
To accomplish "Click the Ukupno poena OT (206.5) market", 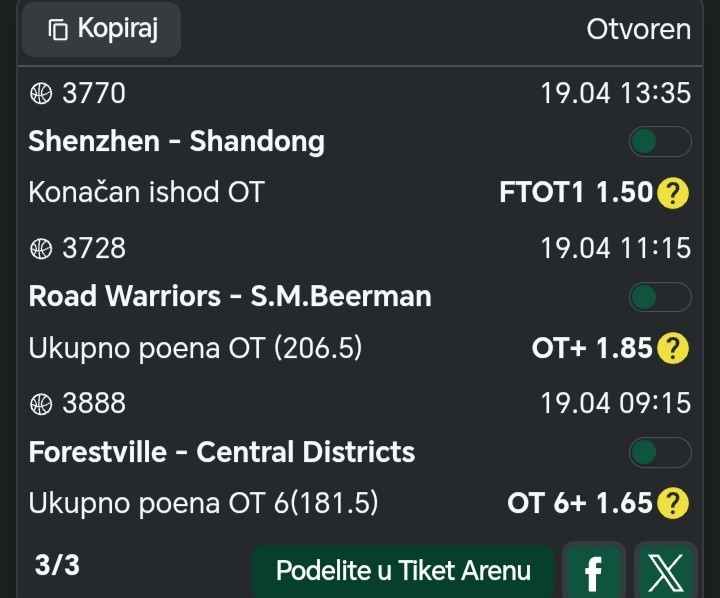I will click(x=195, y=348).
